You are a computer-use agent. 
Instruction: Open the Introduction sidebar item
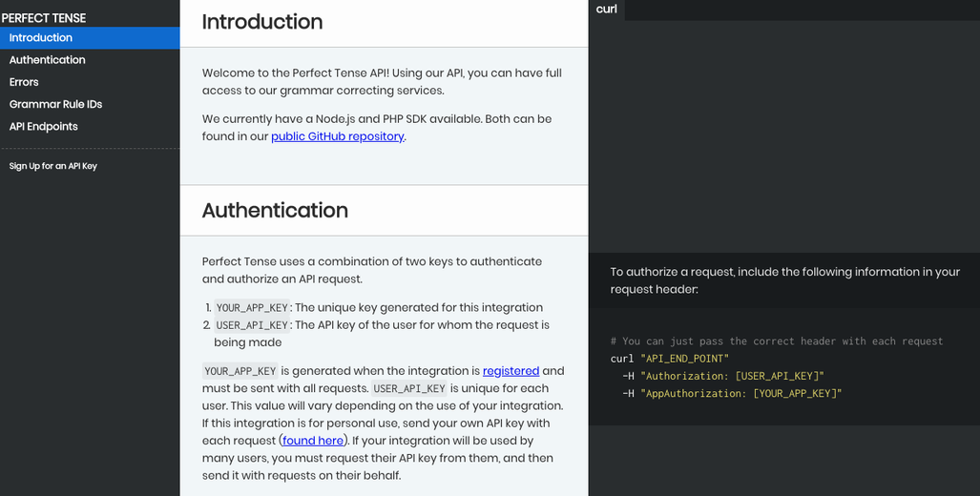click(x=90, y=37)
